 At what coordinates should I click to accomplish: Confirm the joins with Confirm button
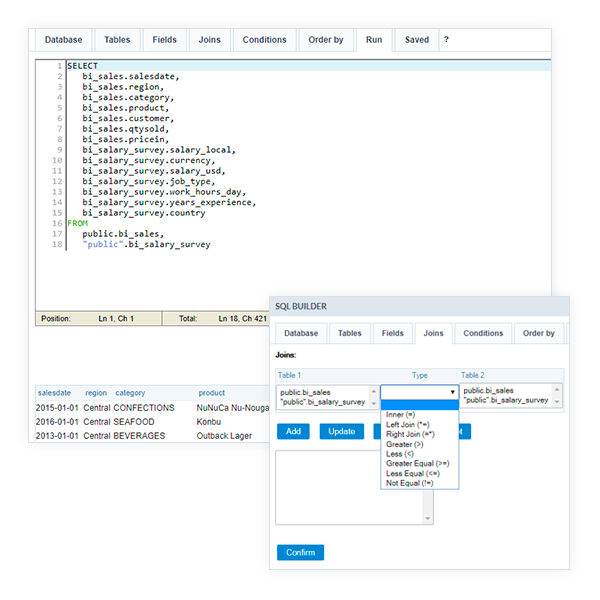(300, 552)
